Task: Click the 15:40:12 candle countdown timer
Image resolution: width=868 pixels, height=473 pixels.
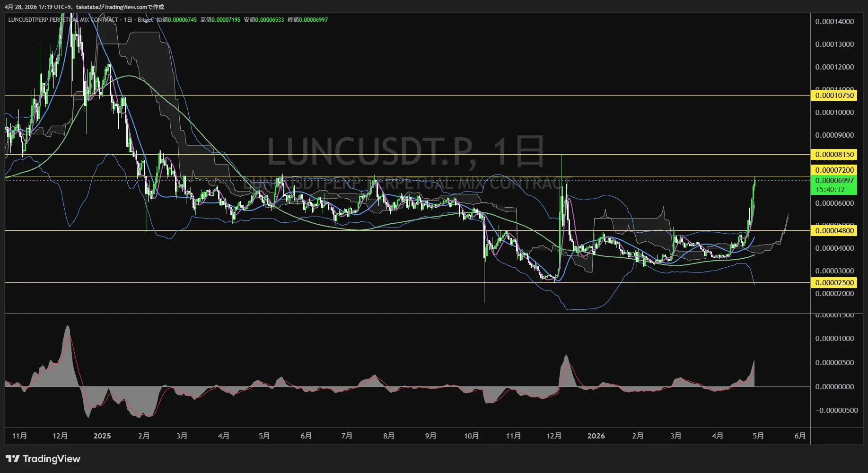Action: (830, 190)
